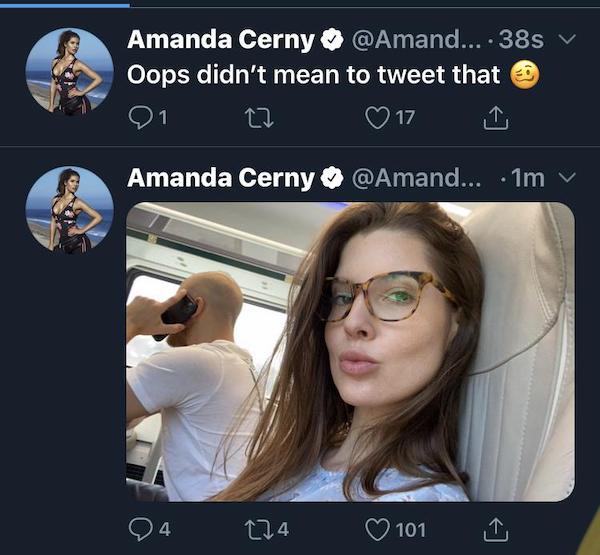This screenshot has height=555, width=600.
Task: Like the photo tweet with 101 likes
Action: (x=377, y=528)
